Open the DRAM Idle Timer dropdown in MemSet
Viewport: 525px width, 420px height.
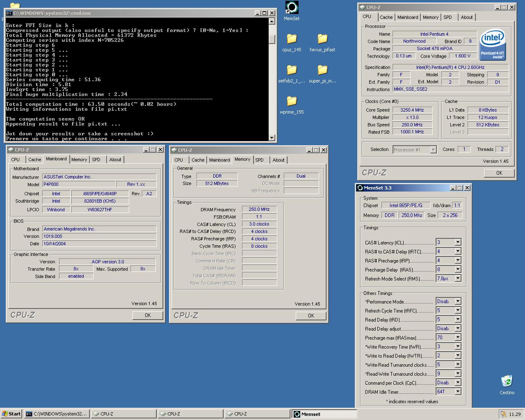pyautogui.click(x=458, y=392)
